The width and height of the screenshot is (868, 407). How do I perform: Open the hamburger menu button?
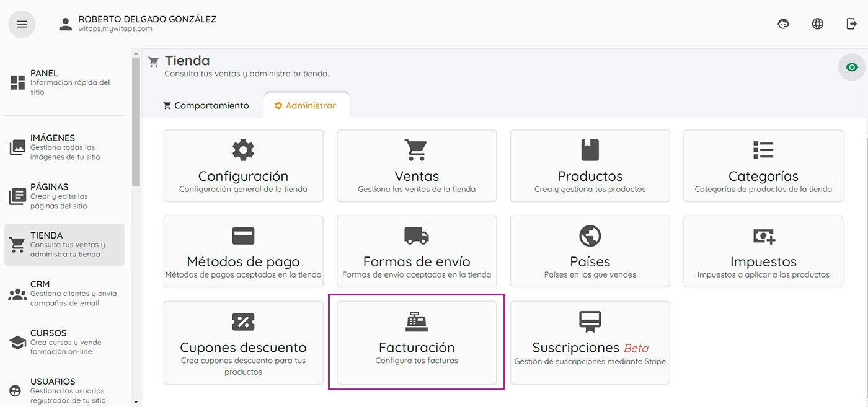(x=22, y=24)
